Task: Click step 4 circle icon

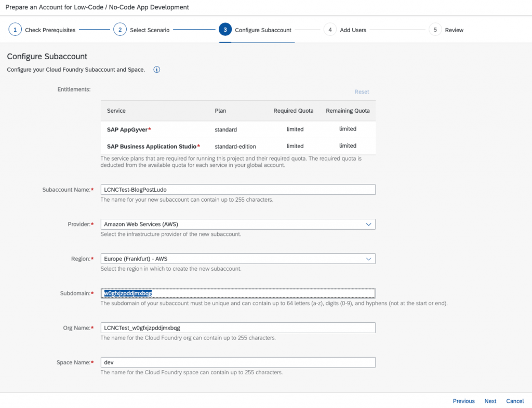Action: coord(330,30)
